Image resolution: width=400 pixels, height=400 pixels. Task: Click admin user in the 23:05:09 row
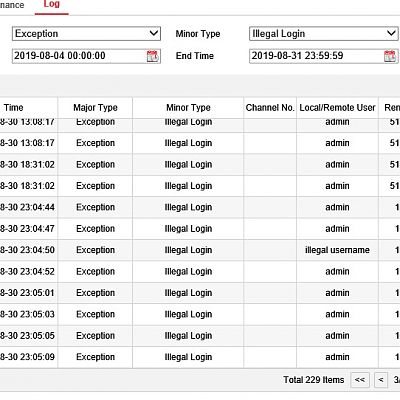coord(337,357)
